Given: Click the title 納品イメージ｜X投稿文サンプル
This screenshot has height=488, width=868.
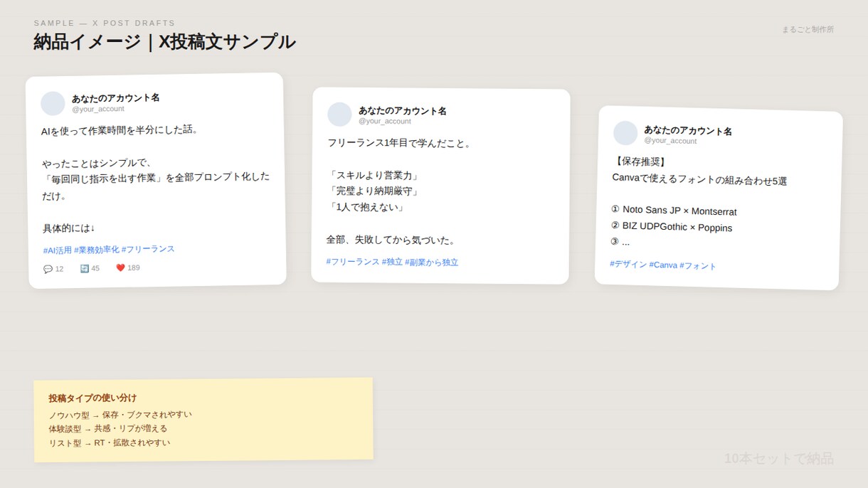Looking at the screenshot, I should point(164,42).
